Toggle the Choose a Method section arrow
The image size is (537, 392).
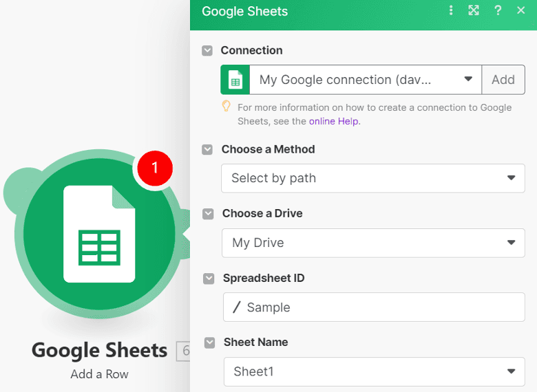(208, 150)
